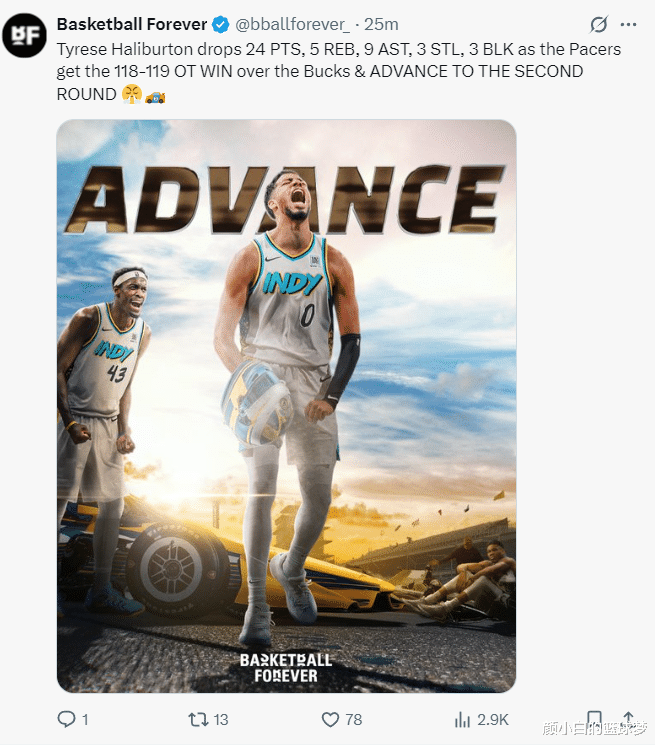This screenshot has height=746, width=655.
Task: Click the blue verified badge
Action: point(220,24)
